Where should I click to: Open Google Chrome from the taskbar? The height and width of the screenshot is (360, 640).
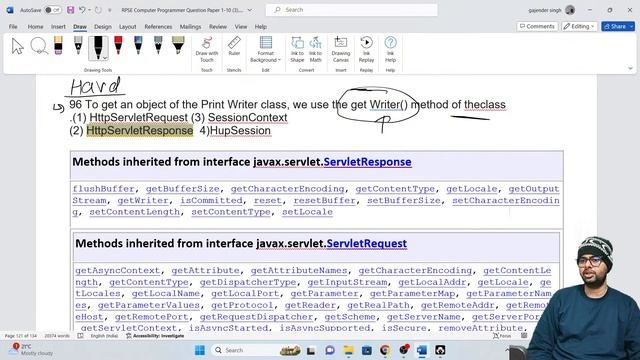(x=384, y=350)
